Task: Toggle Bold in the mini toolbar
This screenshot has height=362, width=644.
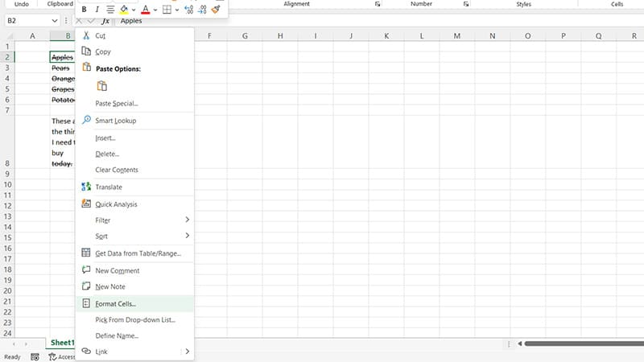Action: (x=84, y=10)
